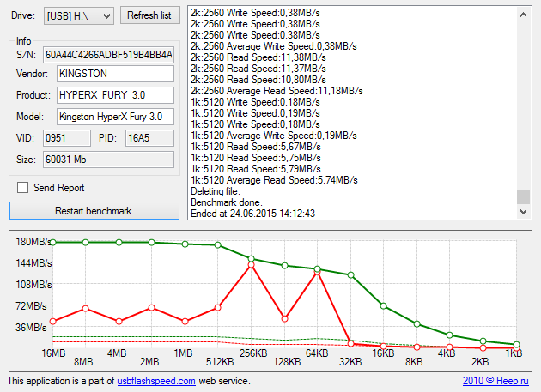This screenshot has height=392, width=541.
Task: Open the 2010 © Heep.ru link
Action: (x=495, y=381)
